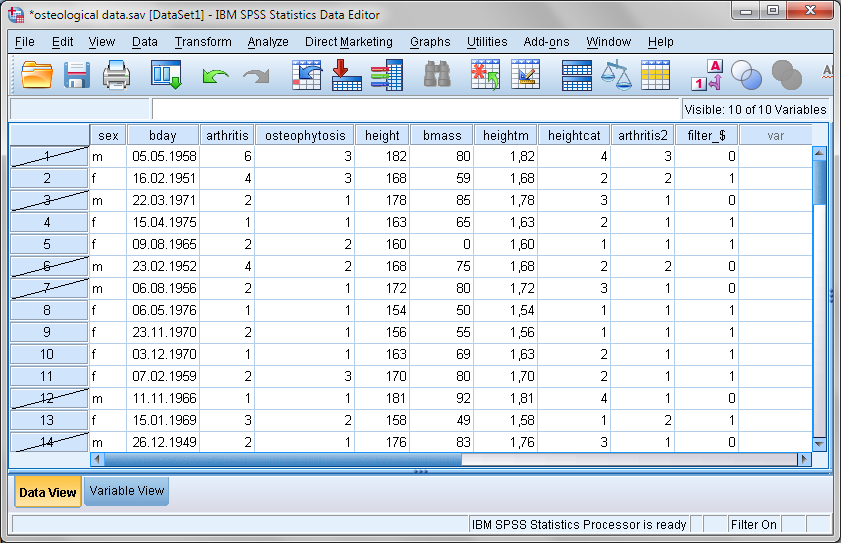Click heightm cell 1,54

point(506,310)
